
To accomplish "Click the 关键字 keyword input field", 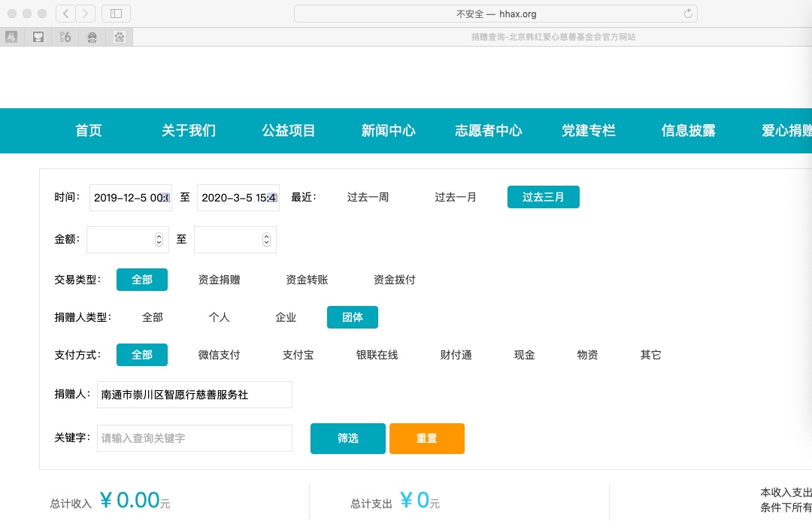I will (x=194, y=438).
